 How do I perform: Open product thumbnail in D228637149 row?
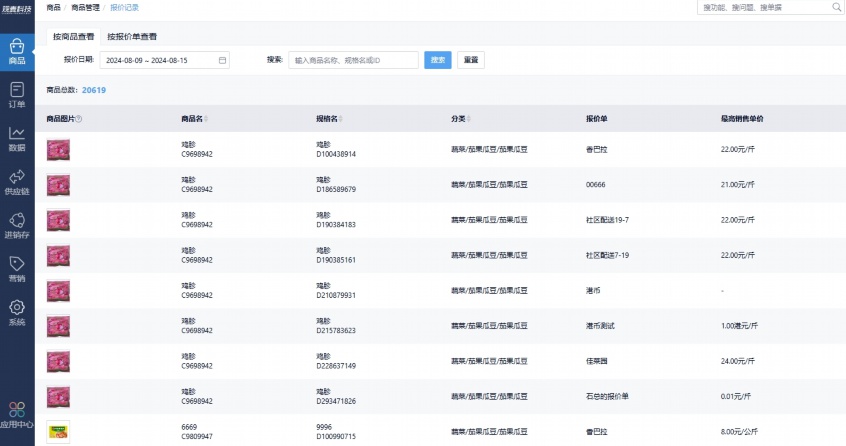(x=58, y=361)
